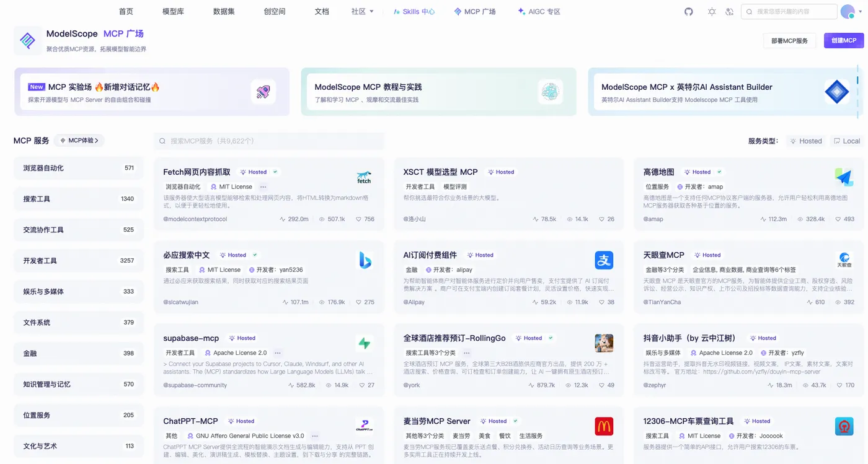Click the 天眼查 logo icon
Viewport: 868px width, 464px height.
coord(844,260)
